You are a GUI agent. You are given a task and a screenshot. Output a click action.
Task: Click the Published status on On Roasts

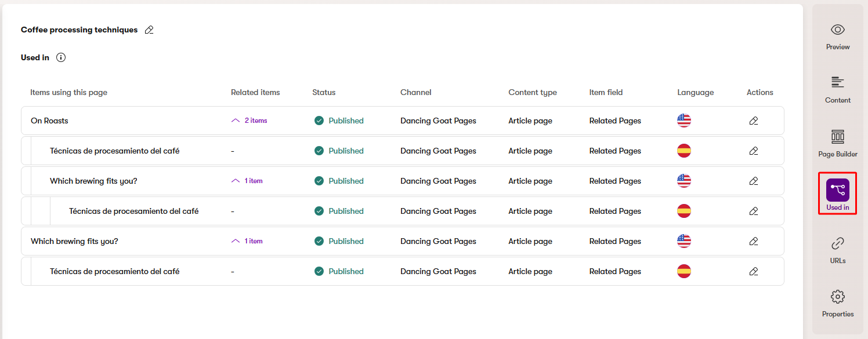[x=341, y=120]
